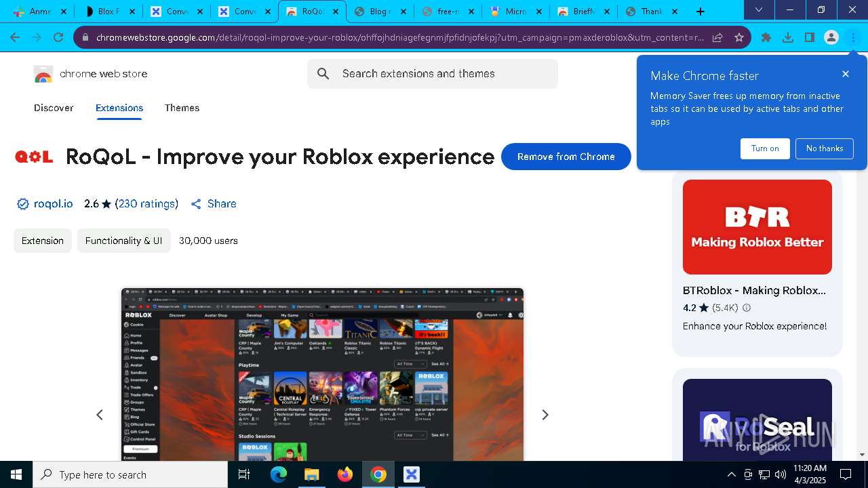Screen dimensions: 868x488
Task: Click the Extension category chip
Action: (43, 241)
